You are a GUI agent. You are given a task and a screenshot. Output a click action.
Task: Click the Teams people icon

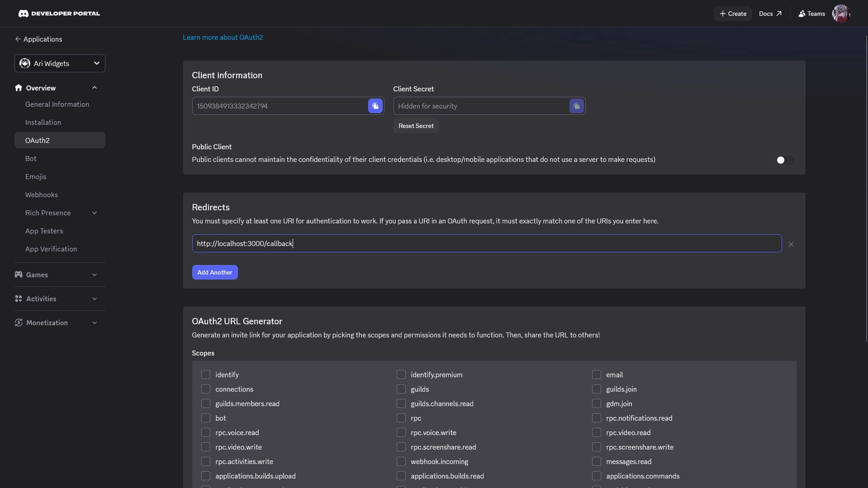[x=802, y=14]
